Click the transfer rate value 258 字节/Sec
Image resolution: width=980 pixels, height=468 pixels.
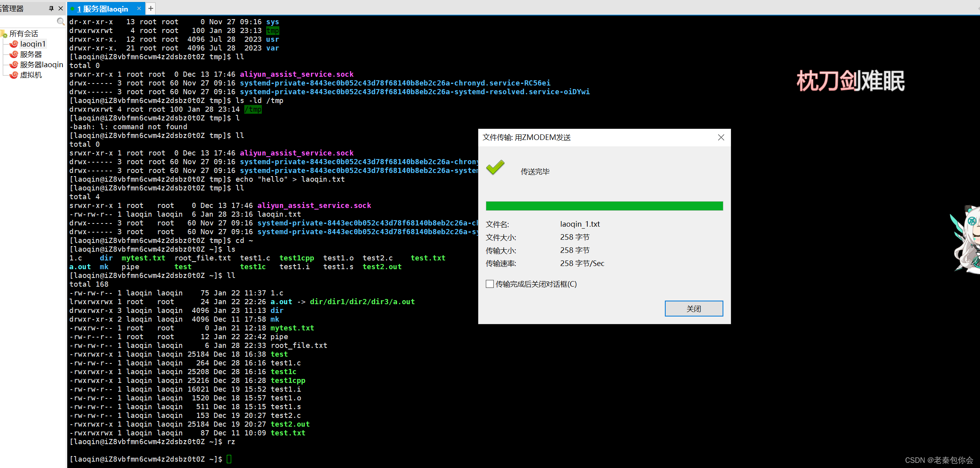582,263
